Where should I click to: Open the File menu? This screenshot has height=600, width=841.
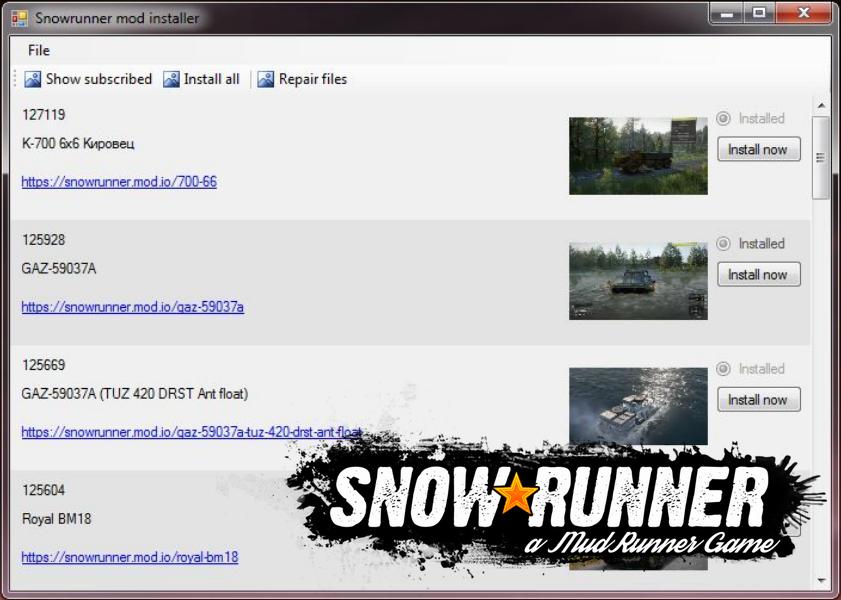click(39, 50)
